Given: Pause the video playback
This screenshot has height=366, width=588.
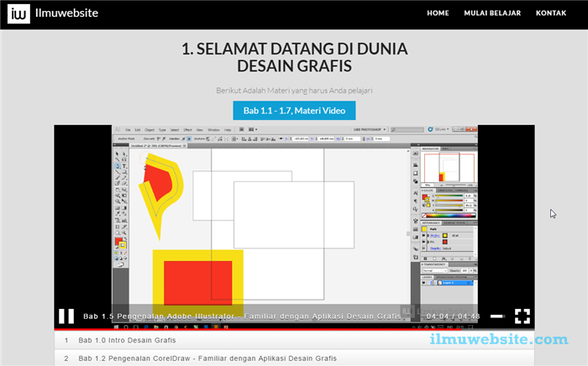Looking at the screenshot, I should [66, 316].
